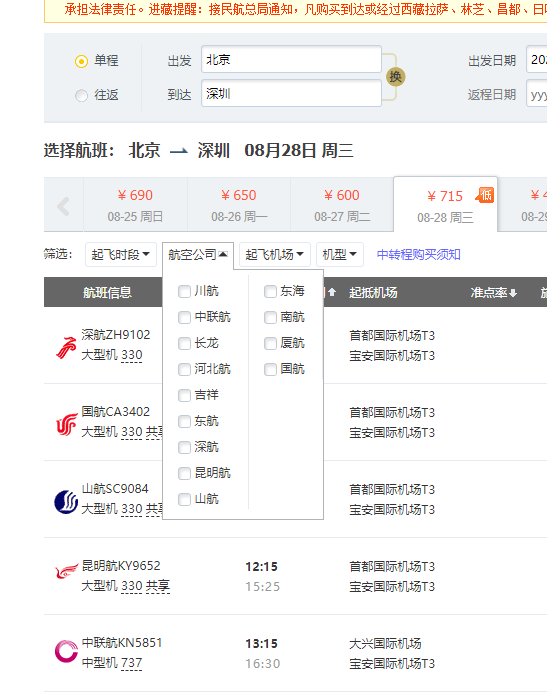Image resolution: width=547 pixels, height=694 pixels.
Task: Select the 08-26 周一 ¥650 date tab
Action: tap(239, 205)
